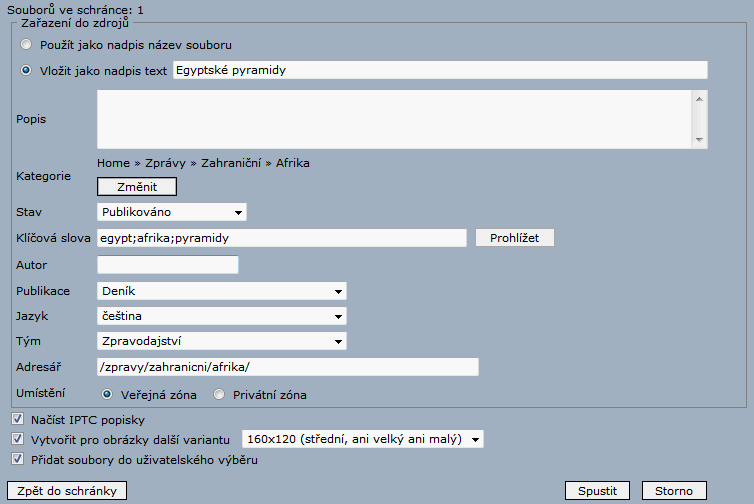754x504 pixels.
Task: Click the Adresář directory path field
Action: [x=288, y=367]
